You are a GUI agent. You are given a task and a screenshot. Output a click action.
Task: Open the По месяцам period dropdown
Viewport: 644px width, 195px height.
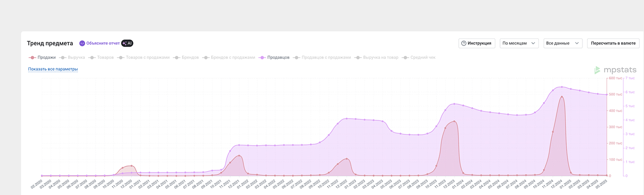pos(519,43)
